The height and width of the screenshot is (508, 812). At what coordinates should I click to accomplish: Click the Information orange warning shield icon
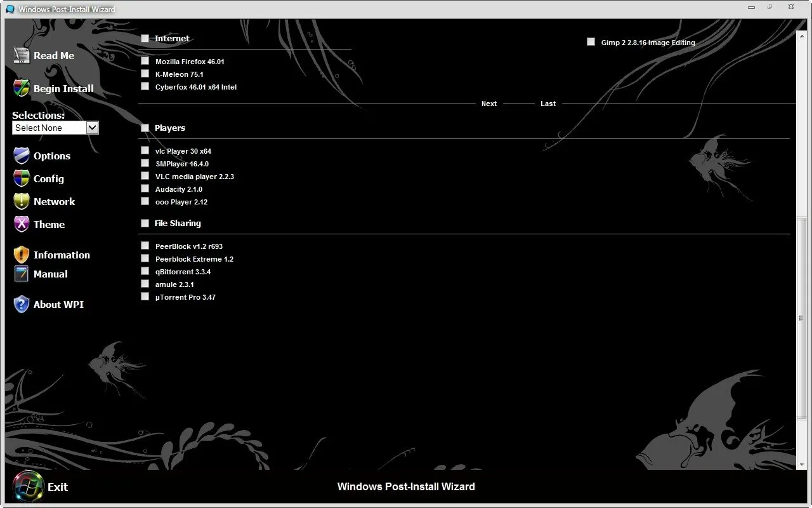pyautogui.click(x=22, y=255)
